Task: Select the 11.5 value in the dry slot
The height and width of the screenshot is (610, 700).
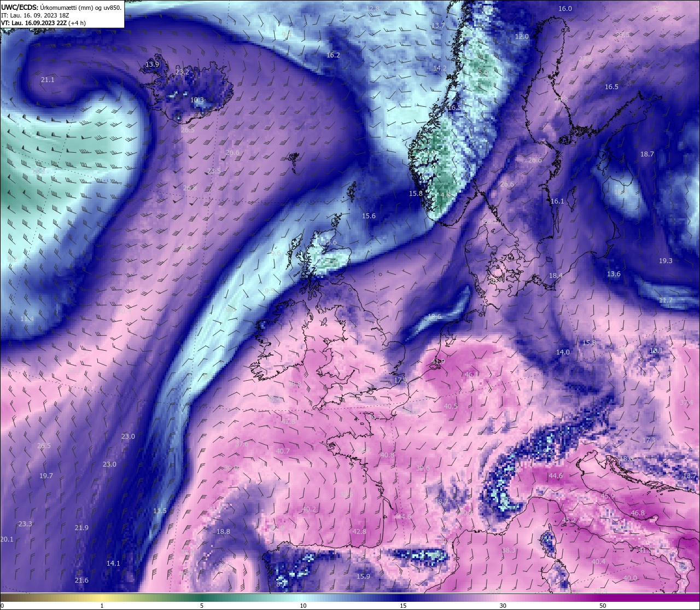Action: pos(160,511)
